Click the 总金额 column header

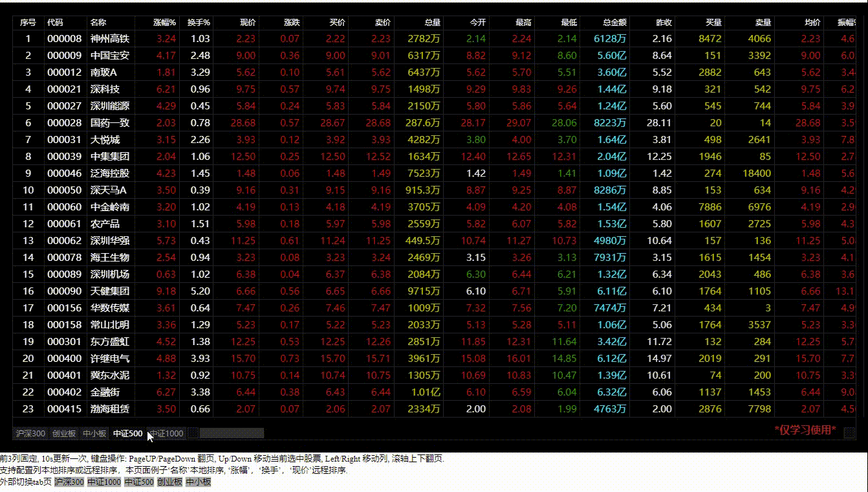point(615,23)
